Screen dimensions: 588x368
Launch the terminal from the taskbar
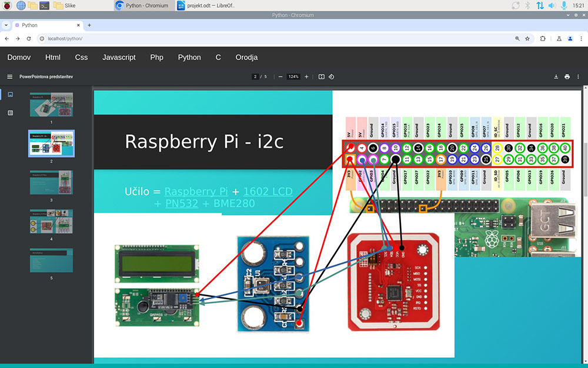point(44,5)
